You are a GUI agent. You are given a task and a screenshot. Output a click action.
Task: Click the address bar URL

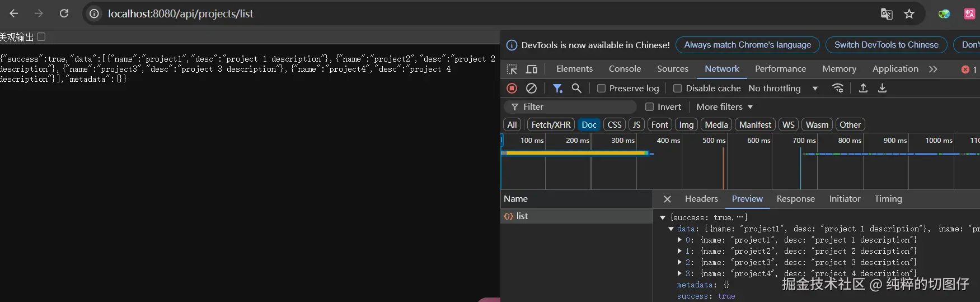[x=180, y=13]
